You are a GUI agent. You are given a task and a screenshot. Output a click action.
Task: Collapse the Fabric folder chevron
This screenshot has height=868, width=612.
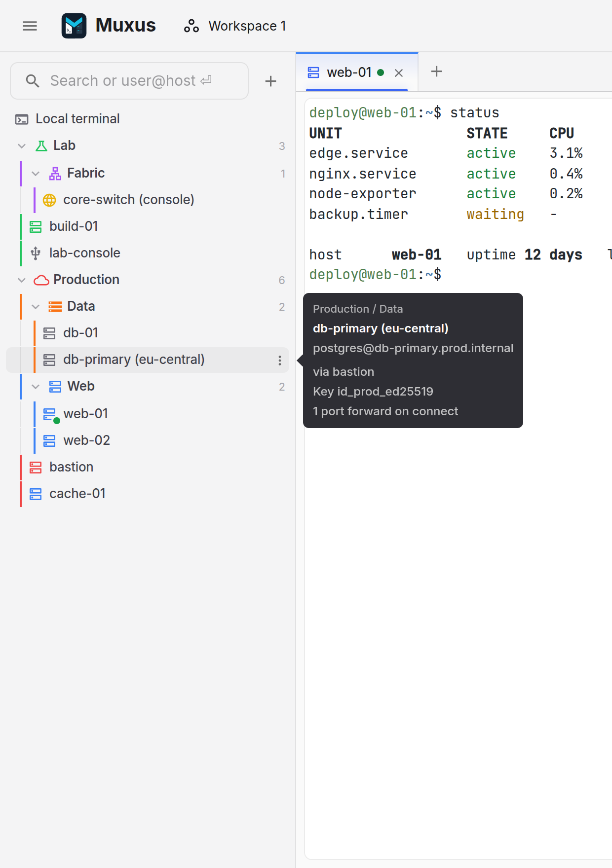[36, 174]
